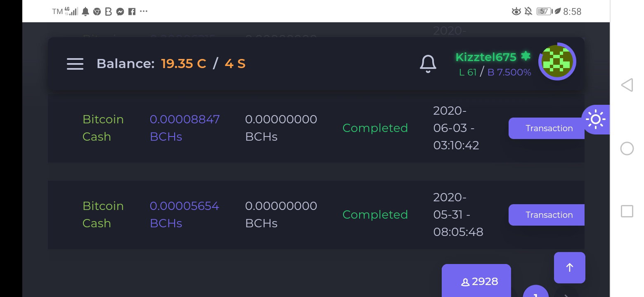Tap Android recent apps square button
Viewport: 644px width, 297px height.
pyautogui.click(x=627, y=212)
